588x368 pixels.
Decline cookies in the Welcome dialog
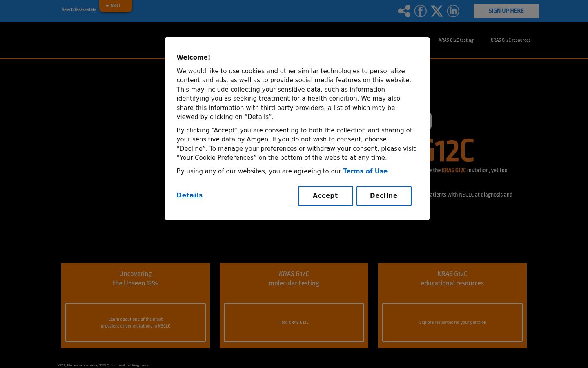pos(384,196)
